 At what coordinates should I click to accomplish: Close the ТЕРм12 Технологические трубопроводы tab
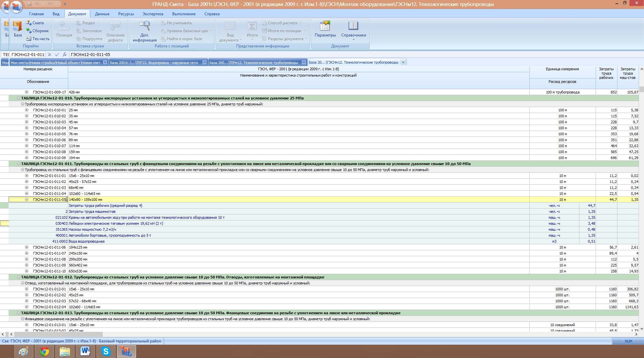point(304,62)
